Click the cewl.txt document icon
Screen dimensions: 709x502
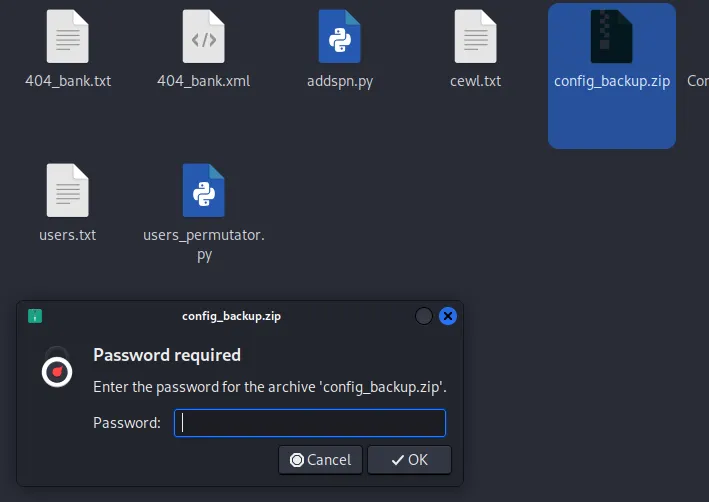(x=475, y=37)
